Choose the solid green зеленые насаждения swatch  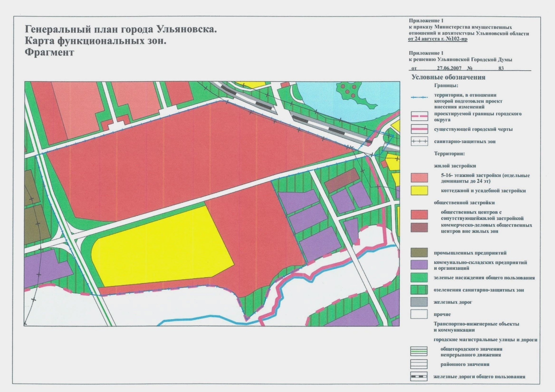(419, 277)
